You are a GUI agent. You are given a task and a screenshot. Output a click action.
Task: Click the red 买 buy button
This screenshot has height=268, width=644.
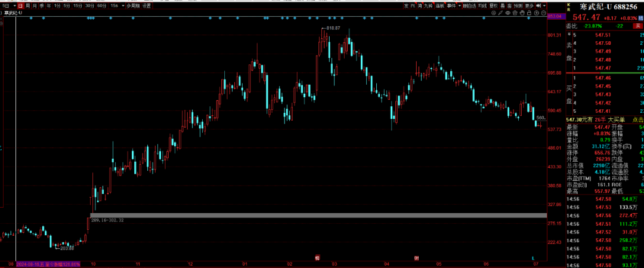coord(637,26)
